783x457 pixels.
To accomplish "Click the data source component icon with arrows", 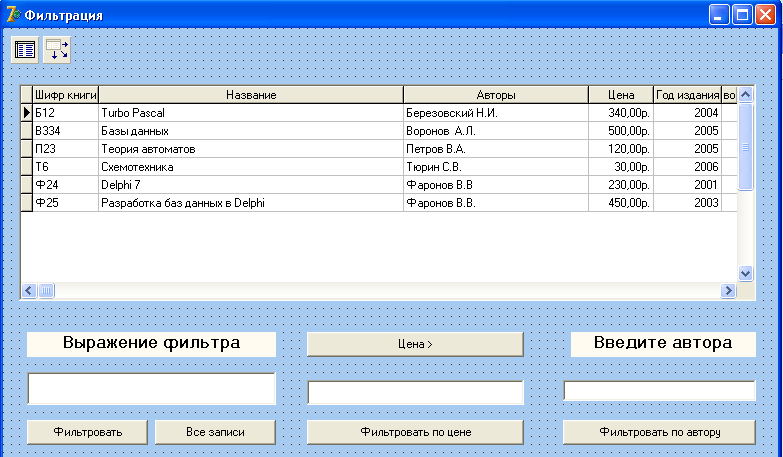I will [57, 50].
